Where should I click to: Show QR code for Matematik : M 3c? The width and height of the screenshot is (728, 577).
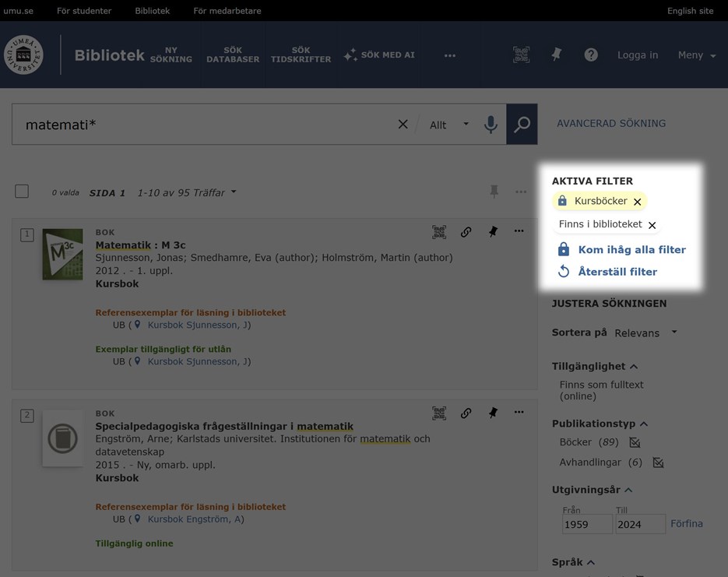439,232
